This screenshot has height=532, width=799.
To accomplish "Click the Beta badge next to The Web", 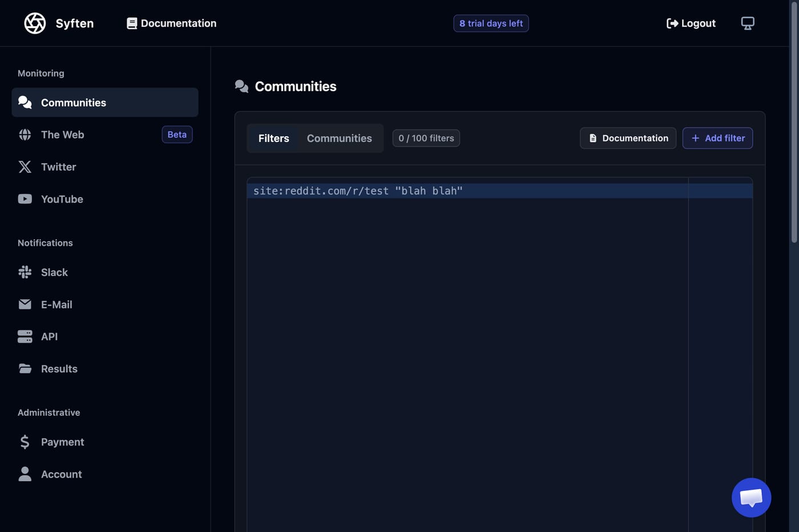I will (177, 135).
